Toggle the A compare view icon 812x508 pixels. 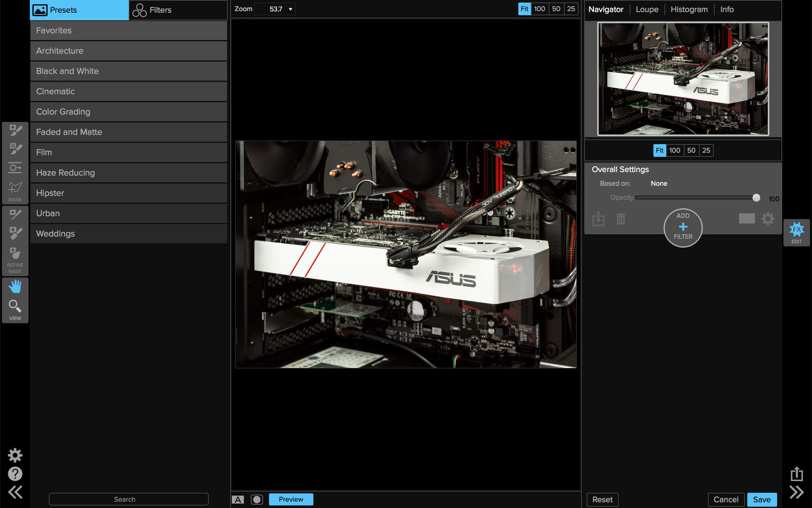[x=238, y=499]
